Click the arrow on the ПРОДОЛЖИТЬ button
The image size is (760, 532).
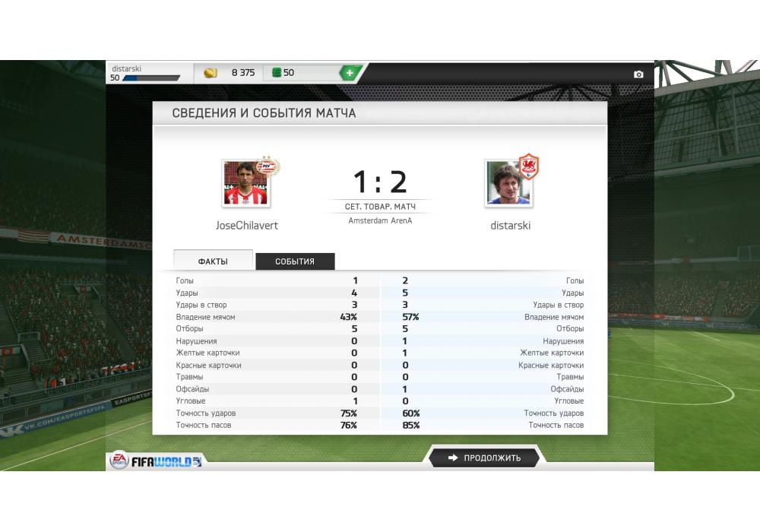pyautogui.click(x=453, y=458)
